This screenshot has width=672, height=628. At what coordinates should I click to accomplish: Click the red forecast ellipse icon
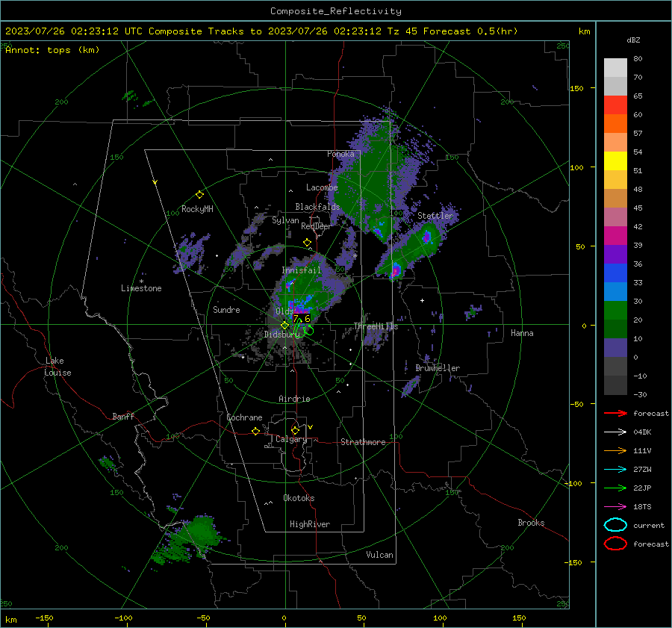click(x=615, y=544)
